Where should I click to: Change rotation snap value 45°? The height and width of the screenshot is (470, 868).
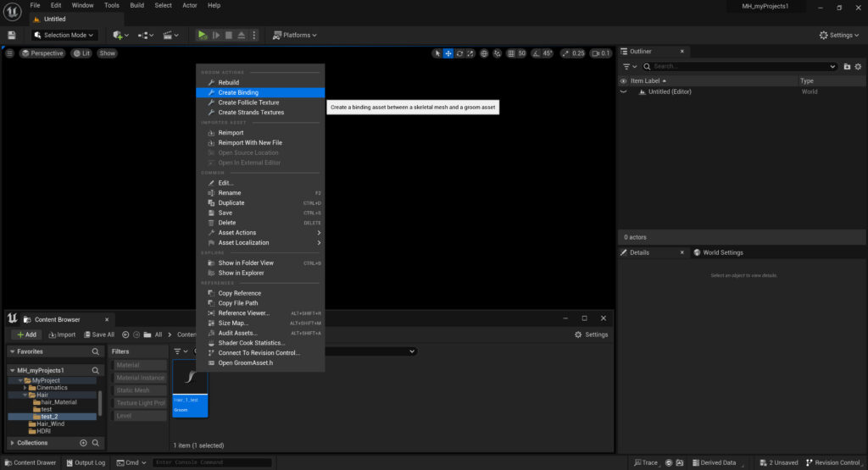pos(548,53)
